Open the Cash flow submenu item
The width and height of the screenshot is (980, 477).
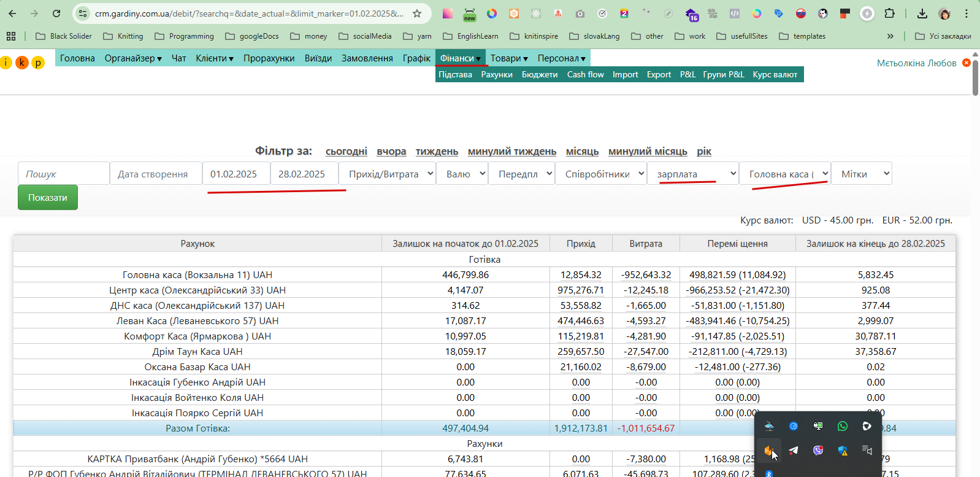pos(585,74)
